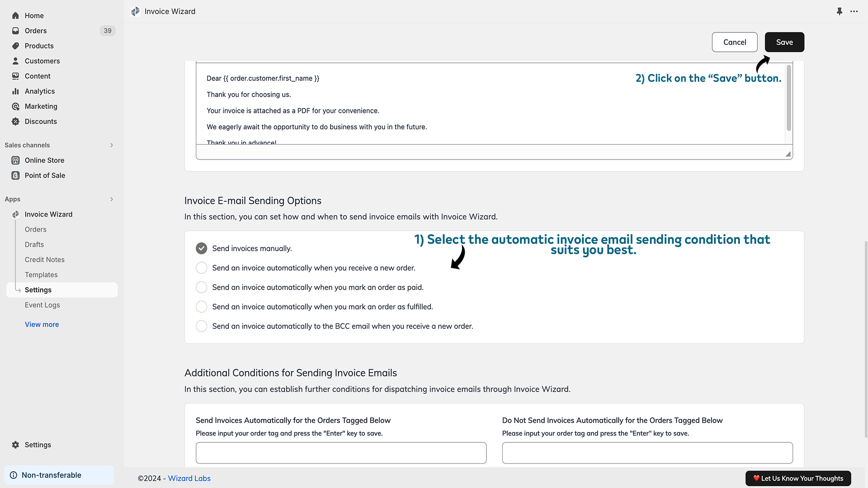This screenshot has width=868, height=488.
Task: Click the Invoice Wizard logo in header
Action: tap(135, 11)
